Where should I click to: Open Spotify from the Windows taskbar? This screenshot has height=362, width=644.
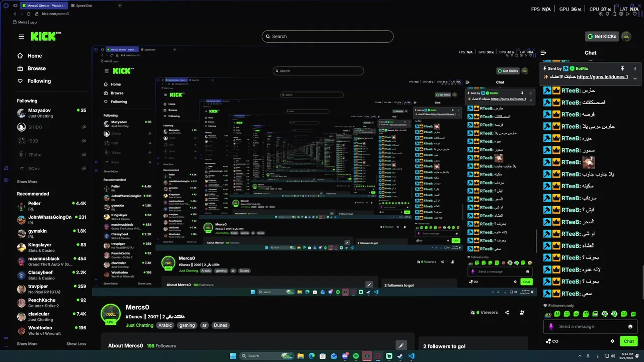pos(356,356)
